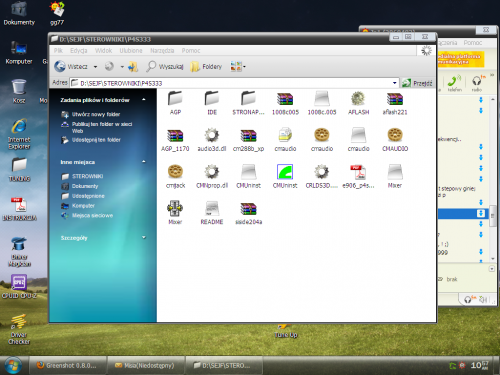
Task: Open the Narzędzia menu
Action: click(x=162, y=51)
